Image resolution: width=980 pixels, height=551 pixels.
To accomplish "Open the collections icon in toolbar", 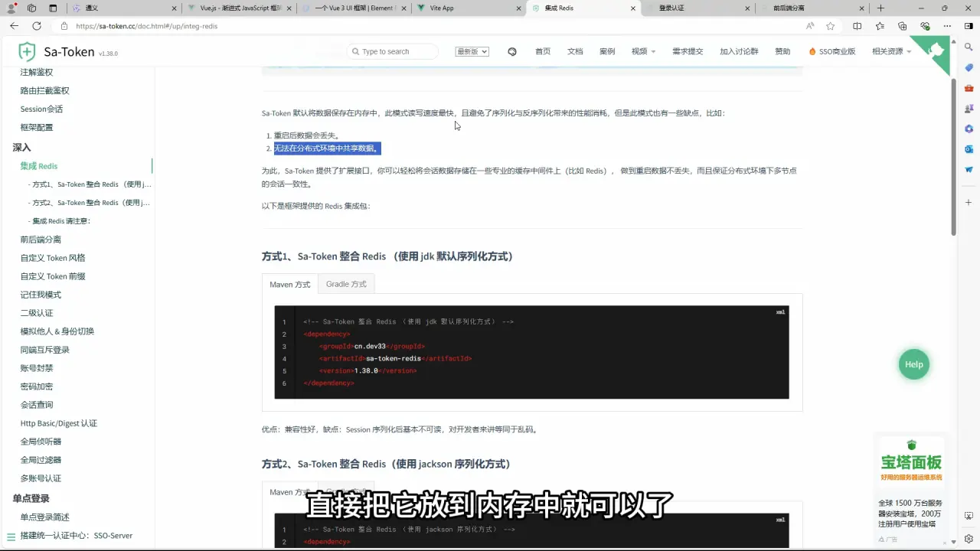I will (903, 25).
